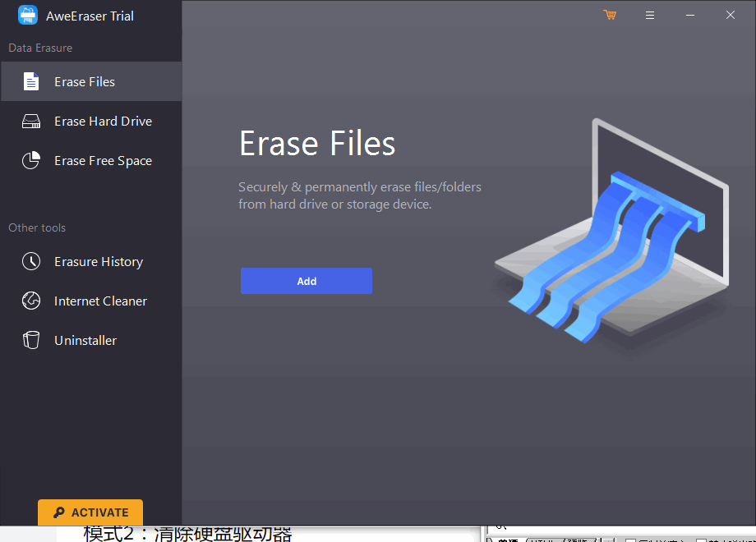Click the Erase Hard Drive disk icon

(x=31, y=121)
